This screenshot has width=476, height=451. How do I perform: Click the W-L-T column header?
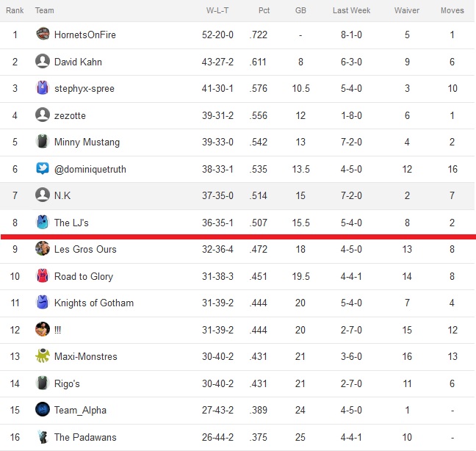pyautogui.click(x=217, y=10)
